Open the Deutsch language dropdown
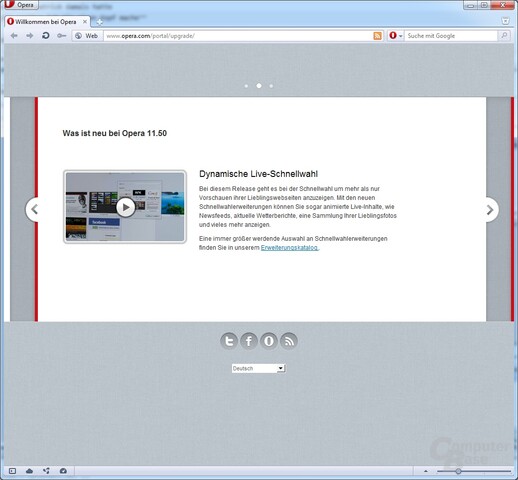This screenshot has height=480, width=518. [258, 368]
